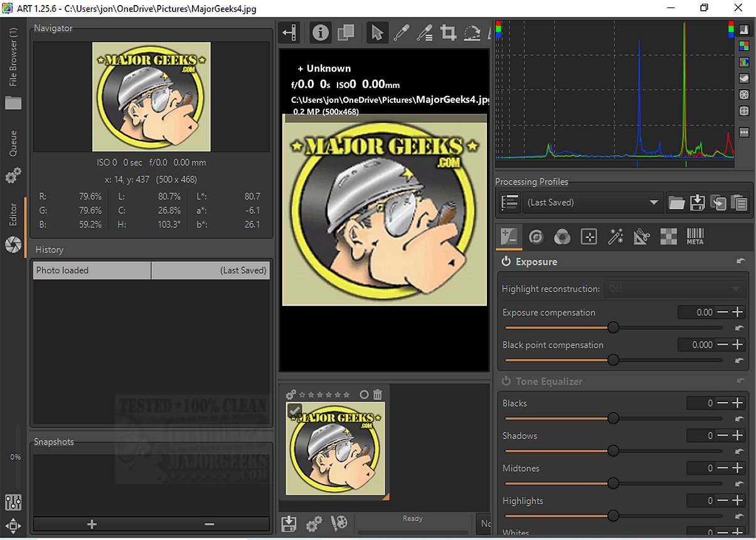Add a new snapshot with plus button
The height and width of the screenshot is (540, 756).
[x=92, y=524]
